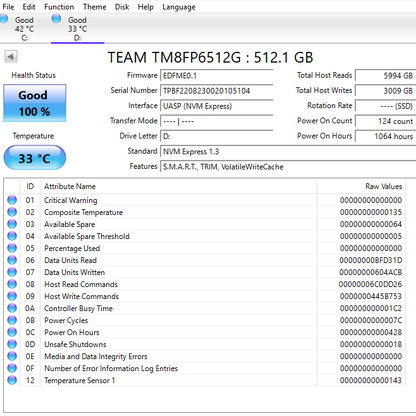Click status orb for Media and Data Integrity Errors
Image resolution: width=416 pixels, height=416 pixels.
tap(12, 356)
